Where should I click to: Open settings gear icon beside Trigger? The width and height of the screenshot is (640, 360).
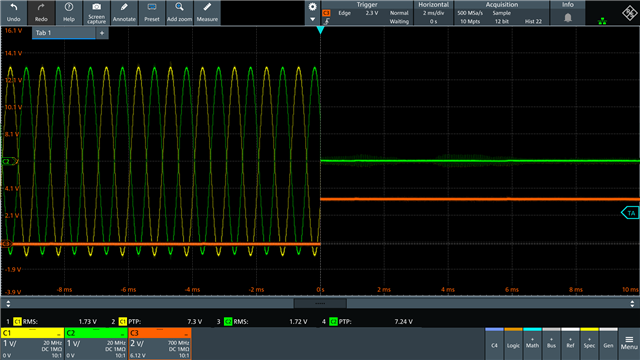pyautogui.click(x=312, y=7)
